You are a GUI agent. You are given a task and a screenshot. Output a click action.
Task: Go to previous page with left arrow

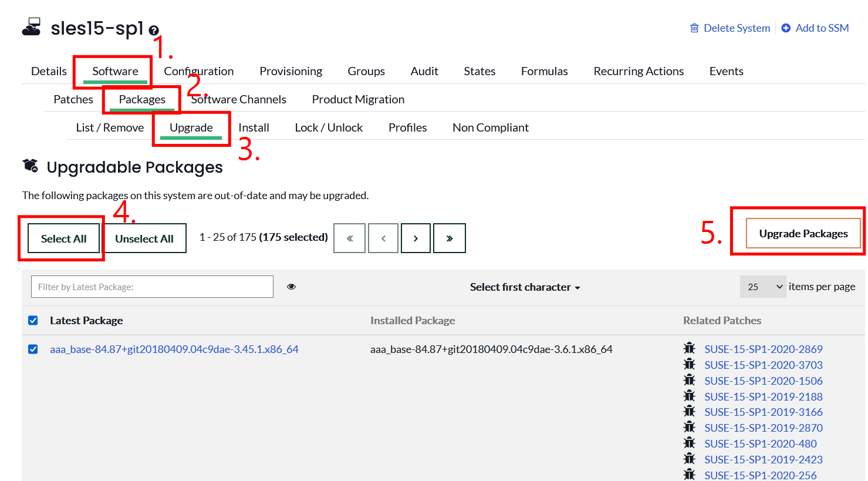(x=383, y=238)
